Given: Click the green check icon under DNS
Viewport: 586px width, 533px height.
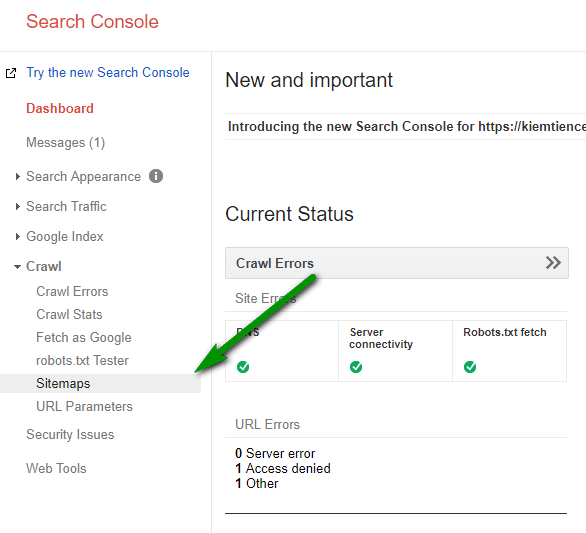Looking at the screenshot, I should coord(243,367).
